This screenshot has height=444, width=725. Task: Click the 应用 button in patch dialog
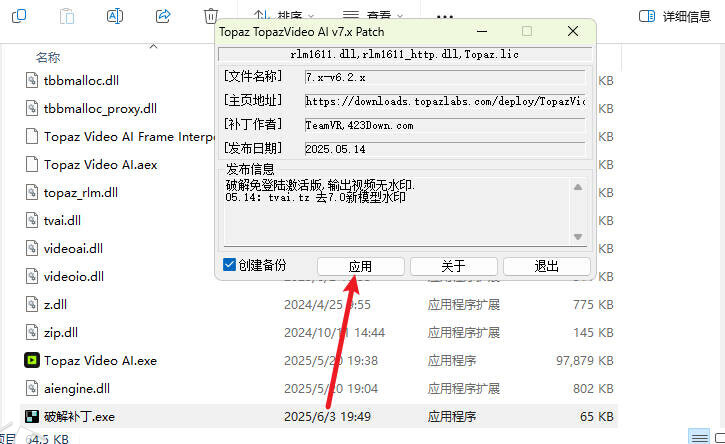click(x=360, y=266)
